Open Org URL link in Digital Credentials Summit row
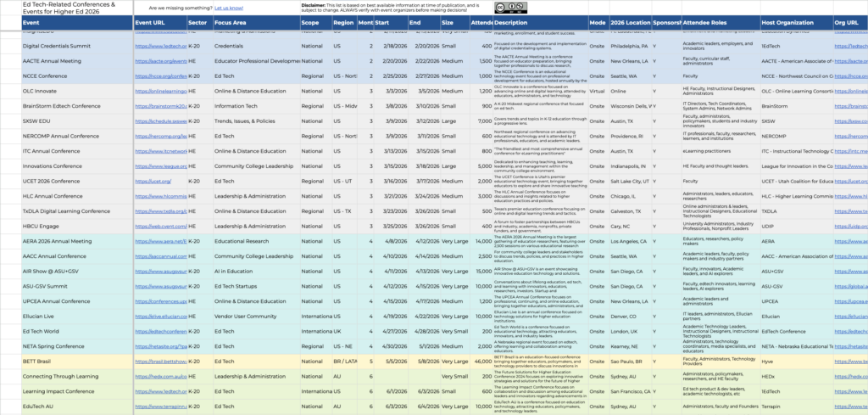The image size is (868, 415). (x=850, y=45)
